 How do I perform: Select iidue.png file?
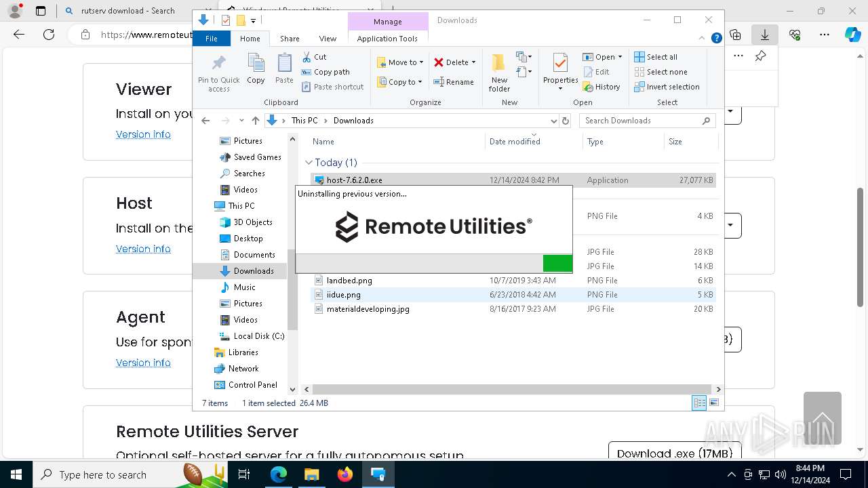[x=513, y=295]
